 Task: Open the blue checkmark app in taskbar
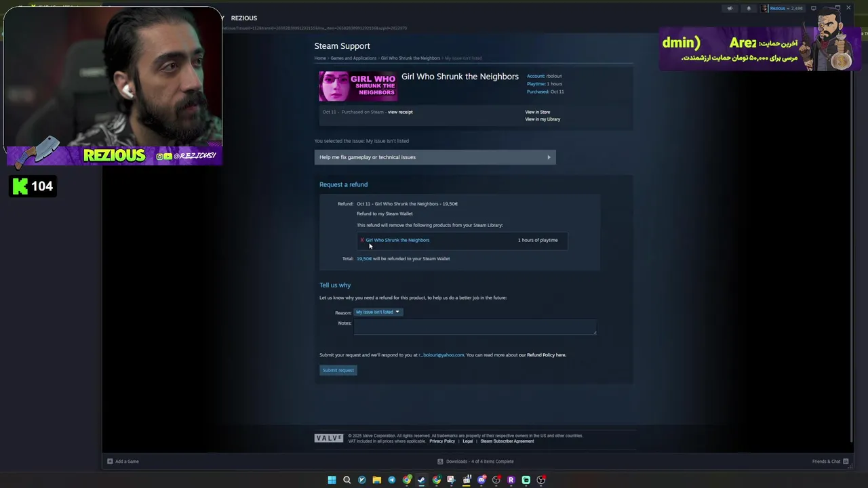point(361,480)
